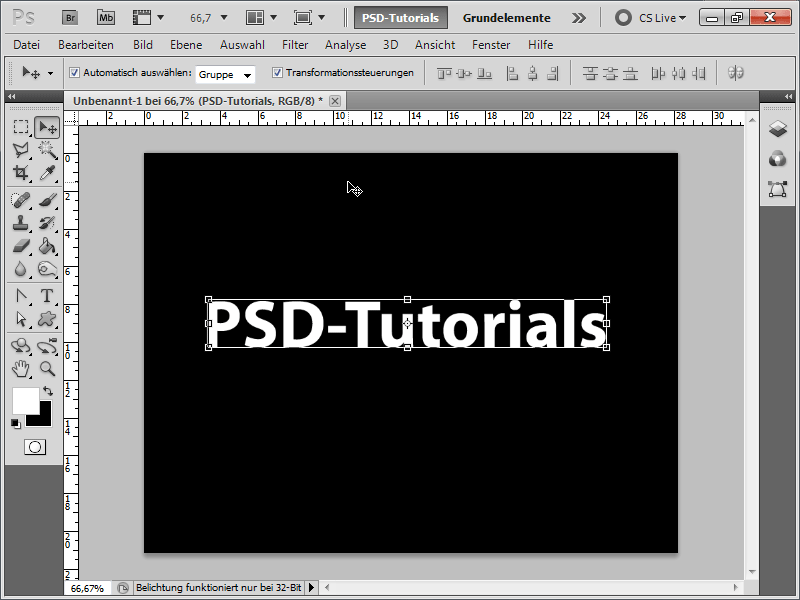
Task: Reset default foreground and background colors
Action: click(x=16, y=423)
